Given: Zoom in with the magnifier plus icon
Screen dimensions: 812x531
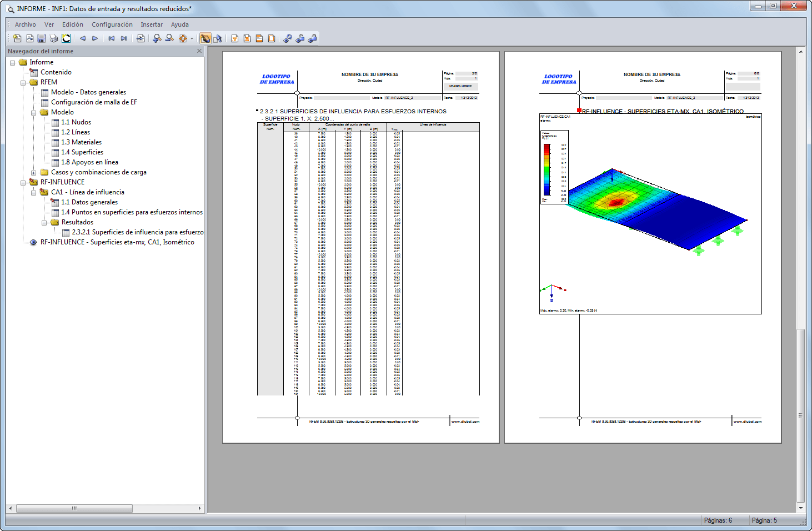Looking at the screenshot, I should click(x=157, y=38).
